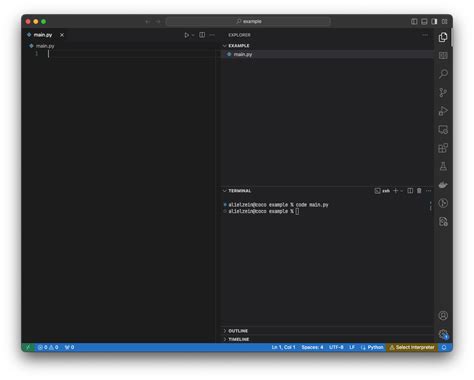474x380 pixels.
Task: Go forward with the title bar right arrow
Action: pyautogui.click(x=158, y=22)
